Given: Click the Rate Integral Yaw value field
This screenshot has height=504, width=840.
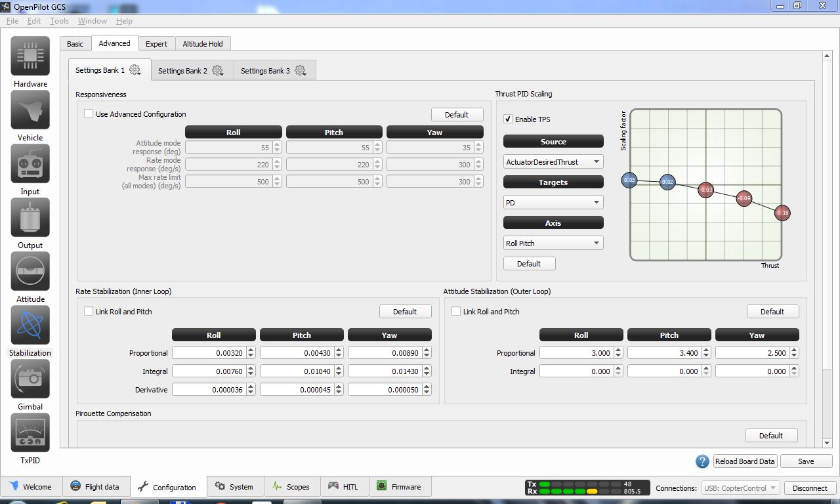Looking at the screenshot, I should point(385,371).
